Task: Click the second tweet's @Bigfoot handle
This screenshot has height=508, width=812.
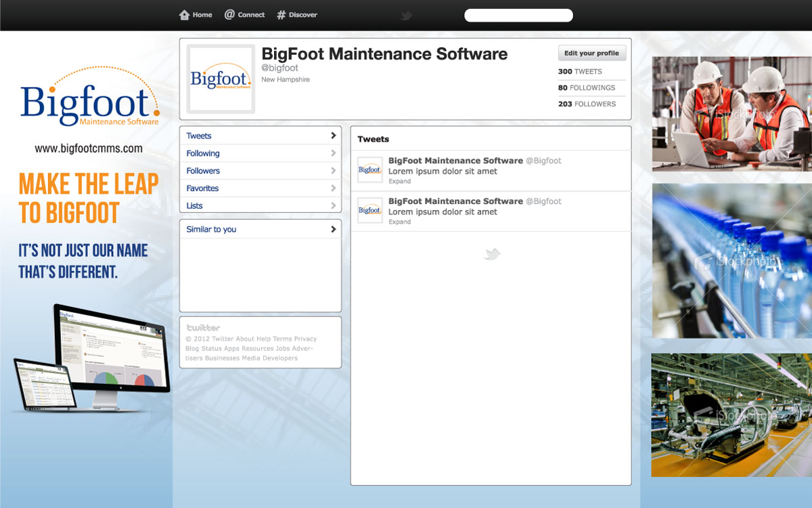Action: point(543,201)
